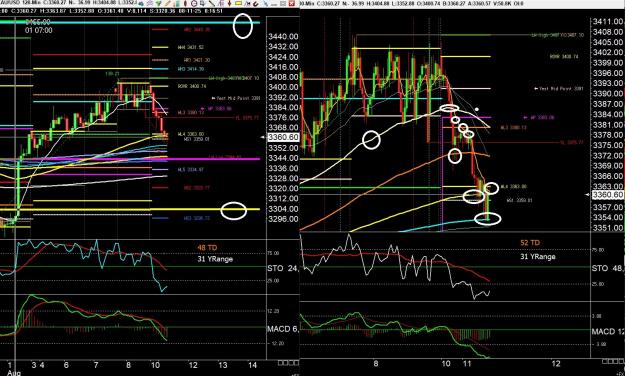This screenshot has height=376, width=625.
Task: Click the 3411.00 axis label on right chart
Action: pyautogui.click(x=608, y=22)
